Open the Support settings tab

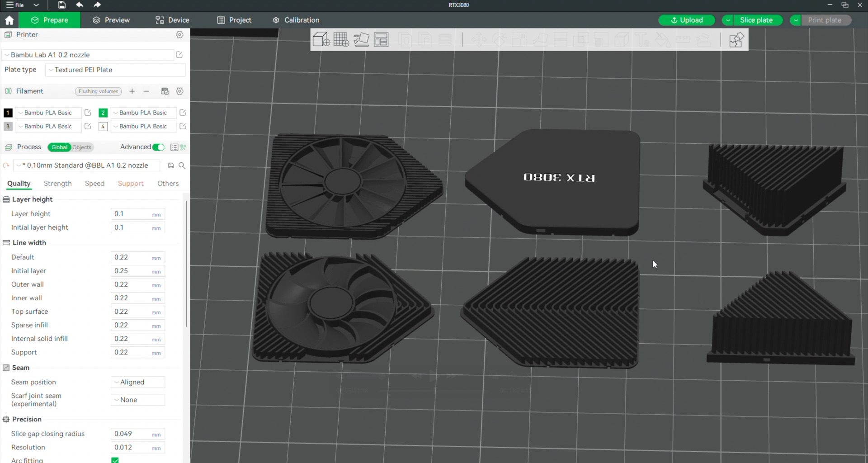click(131, 184)
